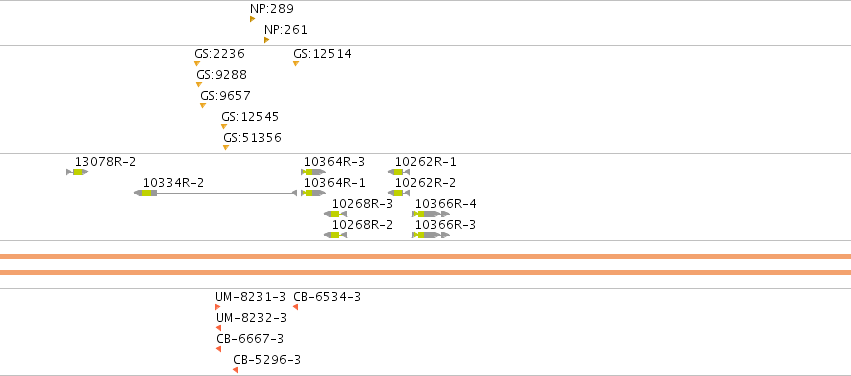This screenshot has height=376, width=851.
Task: Click the GS:51356 text label
Action: pyautogui.click(x=252, y=138)
